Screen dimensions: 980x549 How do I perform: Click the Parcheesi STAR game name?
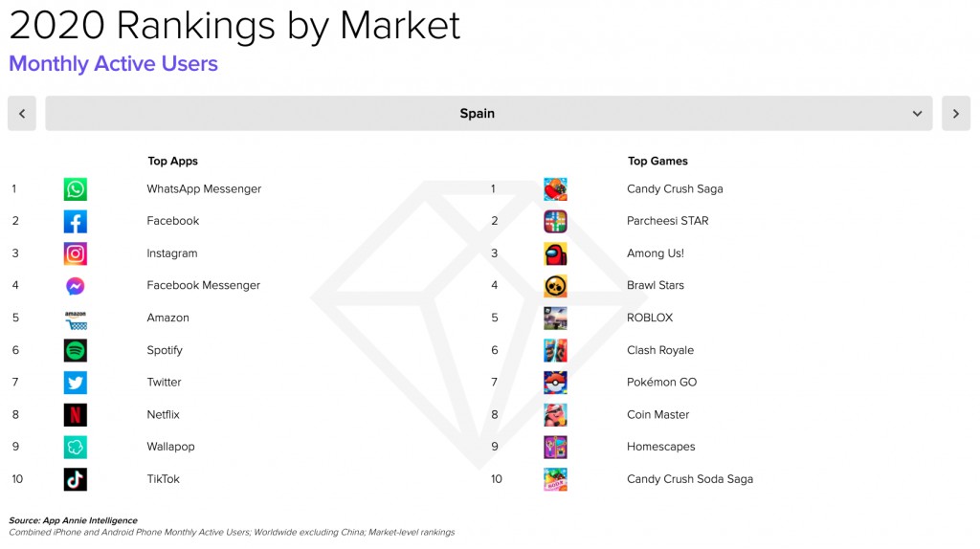pos(667,221)
